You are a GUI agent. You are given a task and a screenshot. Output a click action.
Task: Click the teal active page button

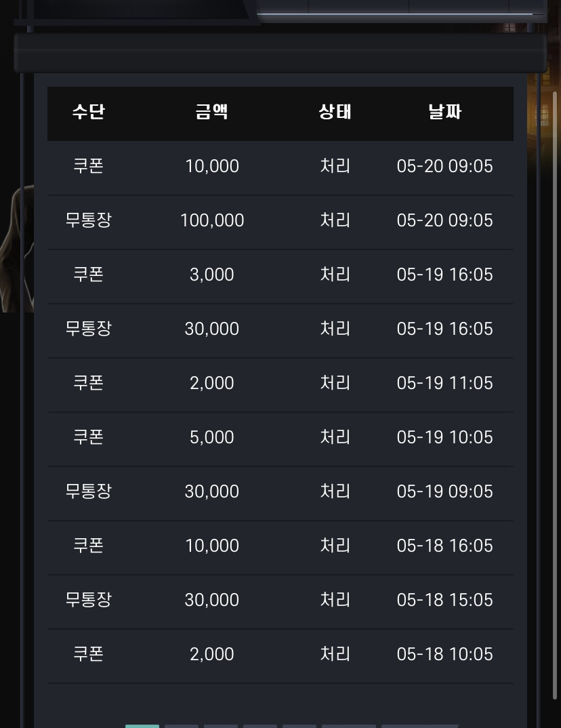pyautogui.click(x=142, y=726)
